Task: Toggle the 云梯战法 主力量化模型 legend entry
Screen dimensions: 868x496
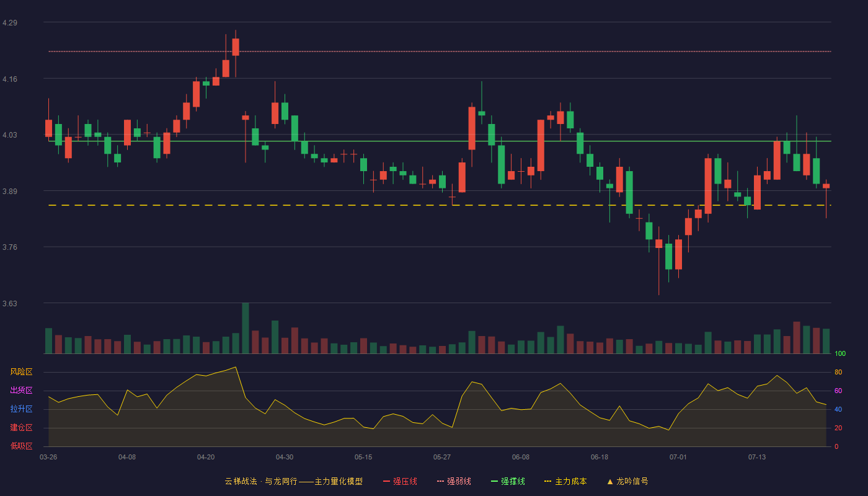Action: (x=293, y=481)
